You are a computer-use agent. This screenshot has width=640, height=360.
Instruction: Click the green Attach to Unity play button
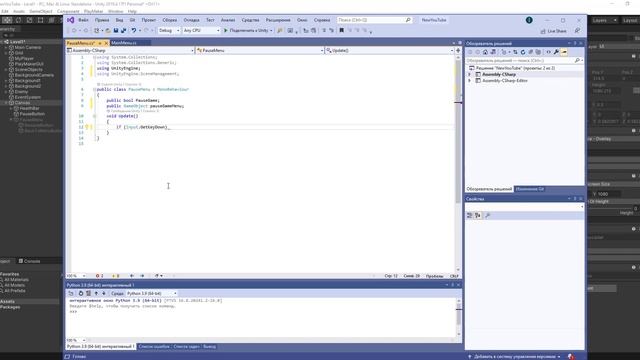tap(226, 31)
